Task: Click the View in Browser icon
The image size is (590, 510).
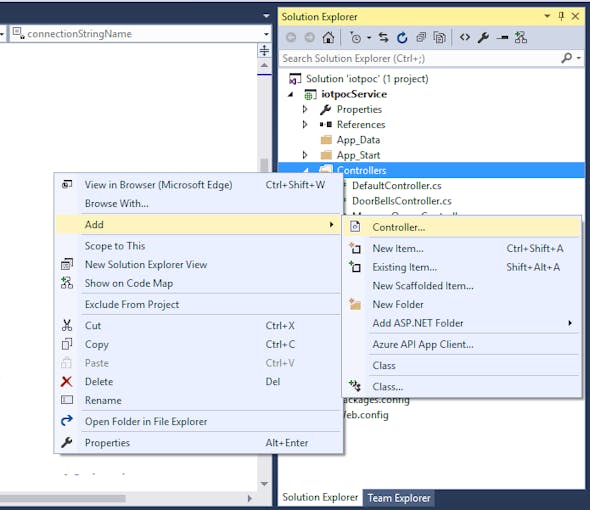Action: (67, 184)
